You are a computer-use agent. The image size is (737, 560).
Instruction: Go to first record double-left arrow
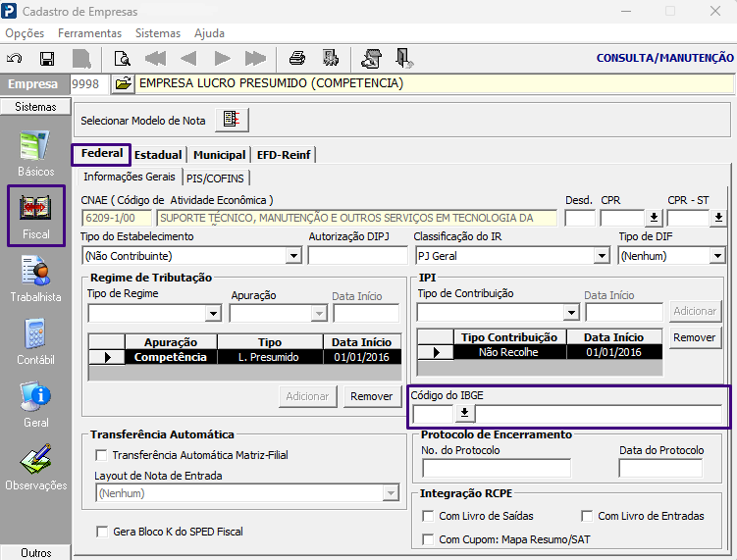click(156, 58)
